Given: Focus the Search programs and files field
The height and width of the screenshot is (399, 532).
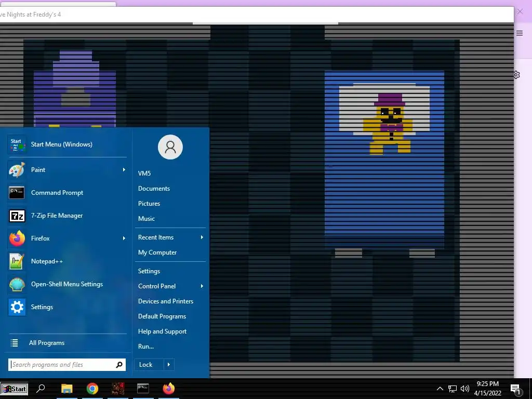Looking at the screenshot, I should coord(67,365).
